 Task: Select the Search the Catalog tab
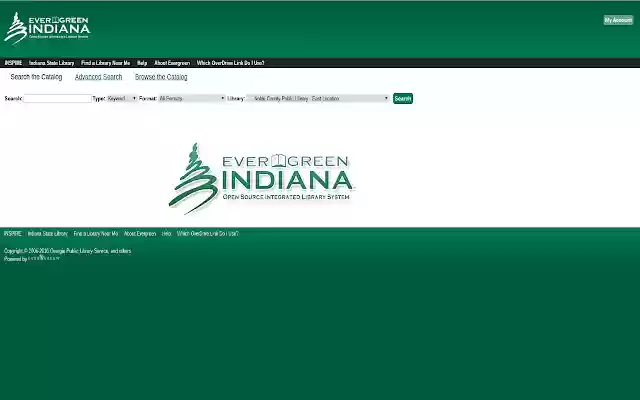36,77
